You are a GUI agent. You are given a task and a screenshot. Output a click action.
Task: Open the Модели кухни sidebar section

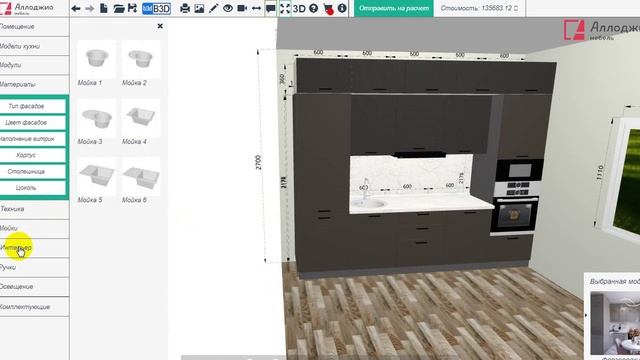click(34, 46)
